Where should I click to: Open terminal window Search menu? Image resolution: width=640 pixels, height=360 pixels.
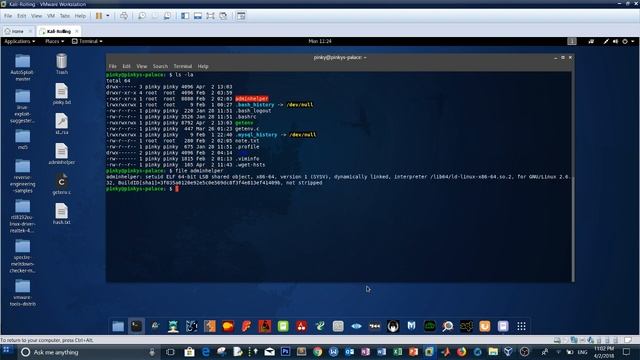tap(160, 66)
